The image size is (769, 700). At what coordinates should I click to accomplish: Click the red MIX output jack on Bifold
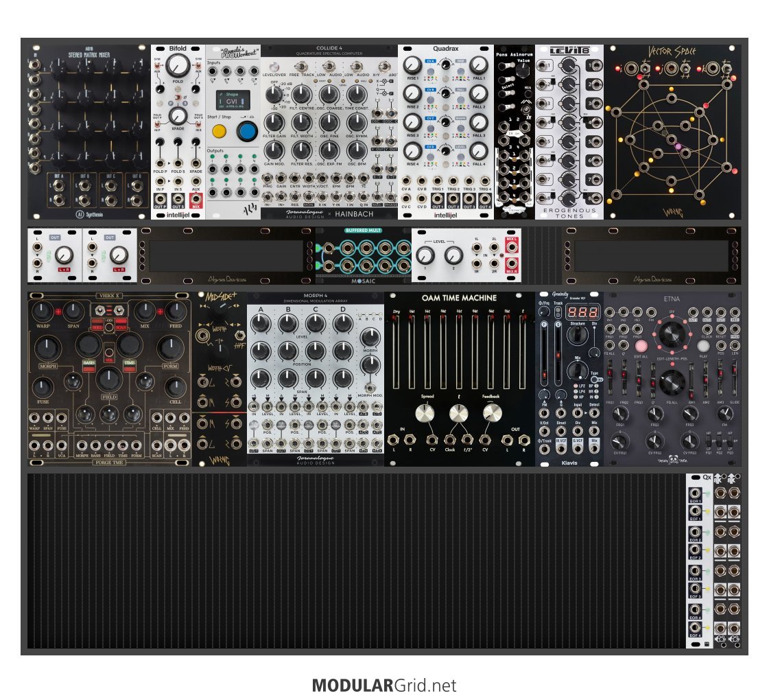point(196,199)
